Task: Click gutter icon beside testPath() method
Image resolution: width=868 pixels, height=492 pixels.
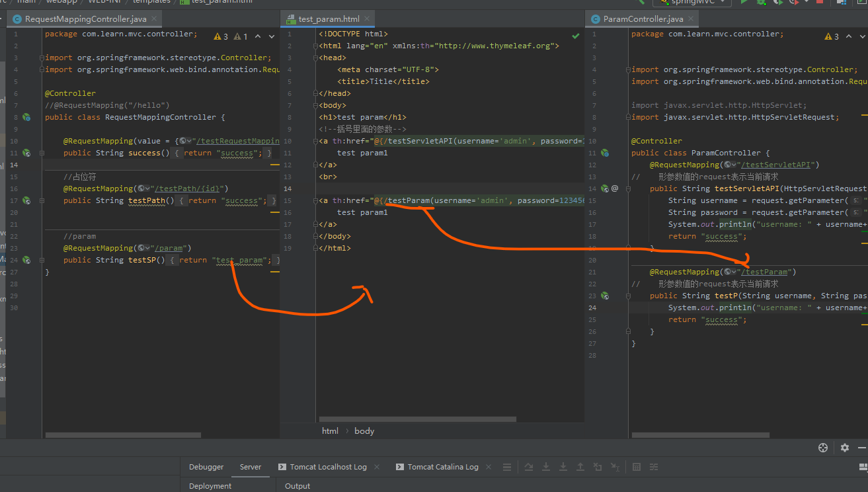Action: click(26, 200)
